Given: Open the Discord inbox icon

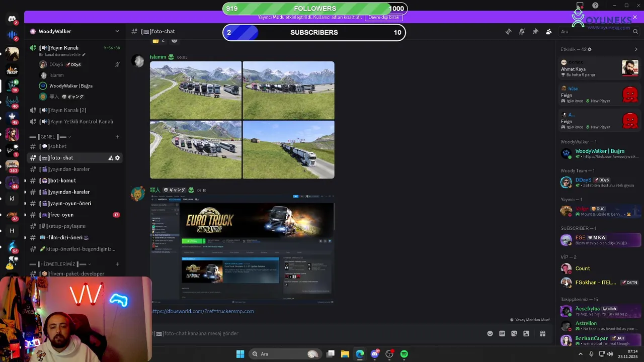Looking at the screenshot, I should pyautogui.click(x=580, y=6).
